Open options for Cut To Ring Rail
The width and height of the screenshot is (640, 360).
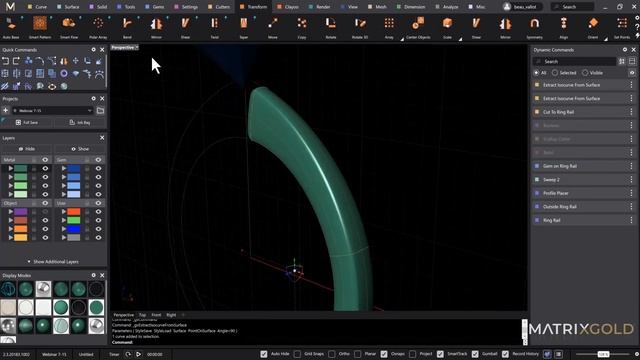631,112
